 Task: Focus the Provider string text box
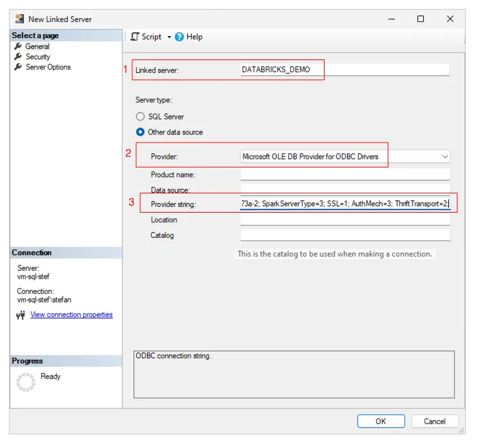[x=345, y=204]
